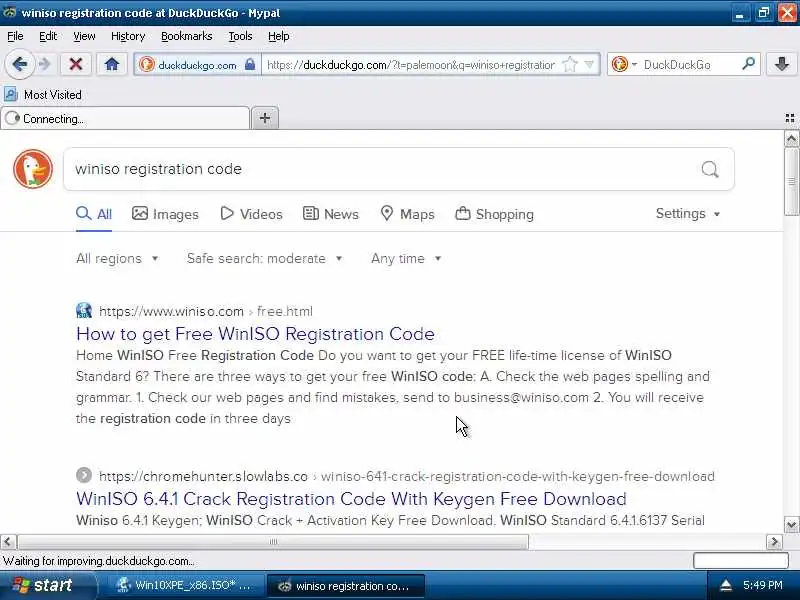Viewport: 800px width, 600px height.
Task: Click the Waiting for improving.duckduckgo.com status text
Action: pos(98,561)
